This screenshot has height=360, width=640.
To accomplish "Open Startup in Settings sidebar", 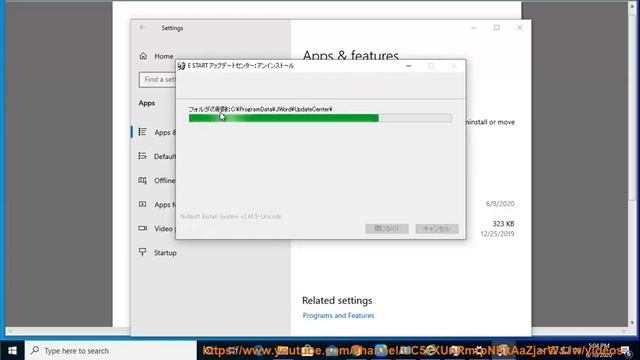I will (158, 253).
